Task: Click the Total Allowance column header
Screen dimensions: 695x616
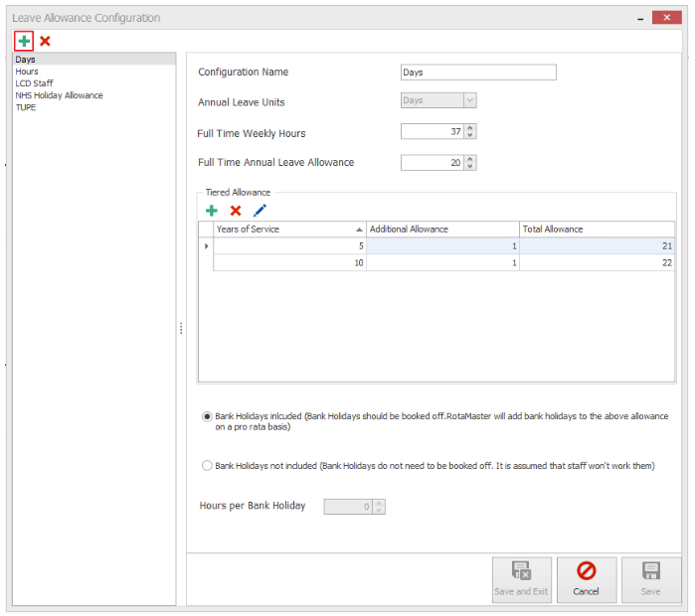Action: tap(597, 230)
